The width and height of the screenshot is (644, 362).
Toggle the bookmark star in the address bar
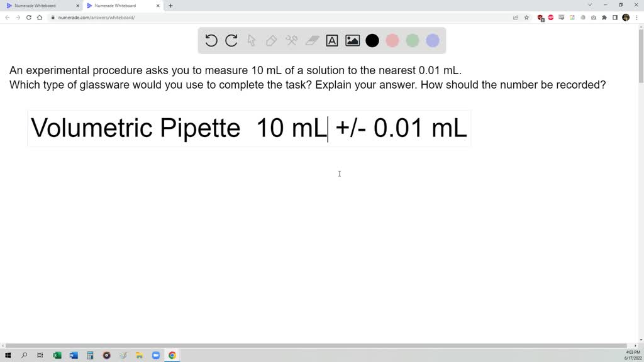coord(526,18)
